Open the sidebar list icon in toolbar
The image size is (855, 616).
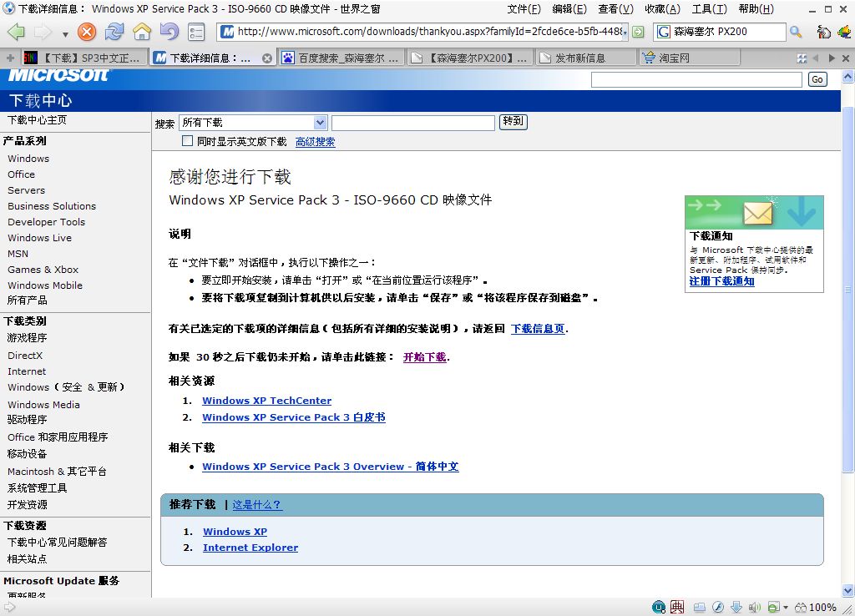(195, 33)
